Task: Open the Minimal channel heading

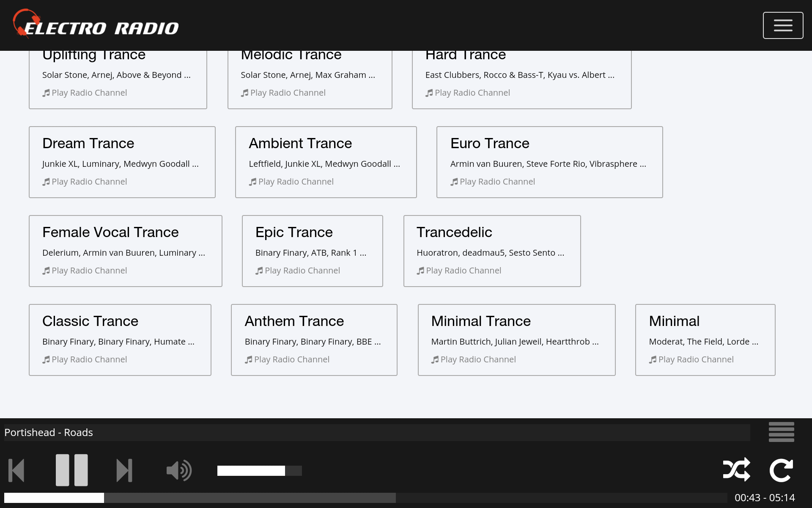Action: 674,321
